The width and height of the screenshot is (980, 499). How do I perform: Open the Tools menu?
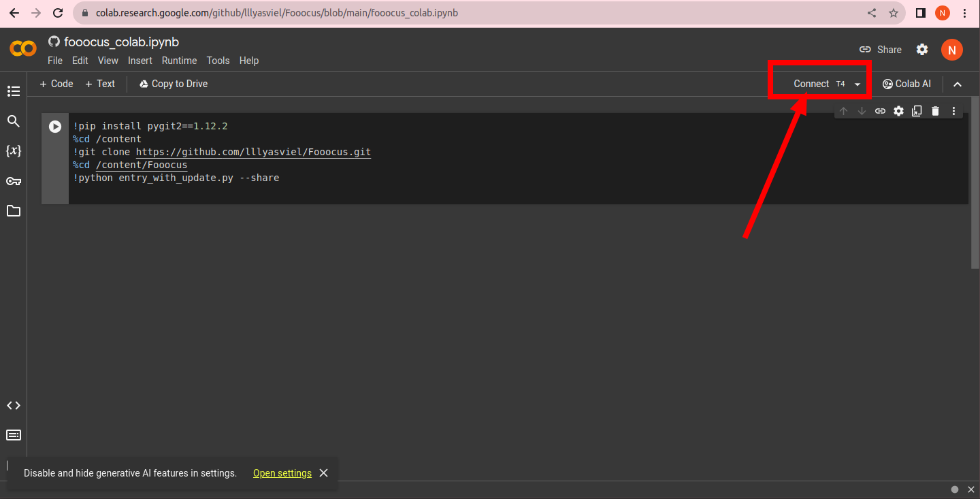(x=218, y=61)
